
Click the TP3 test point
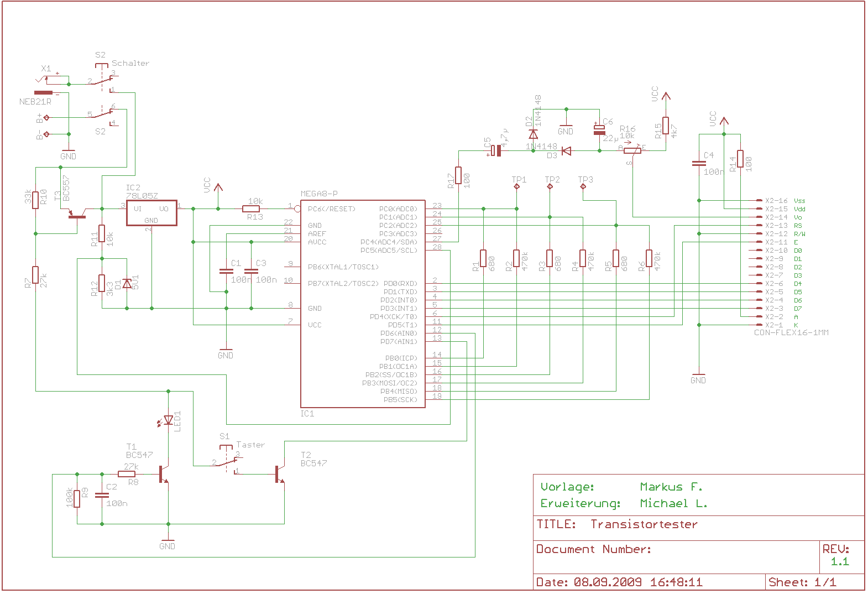click(583, 186)
